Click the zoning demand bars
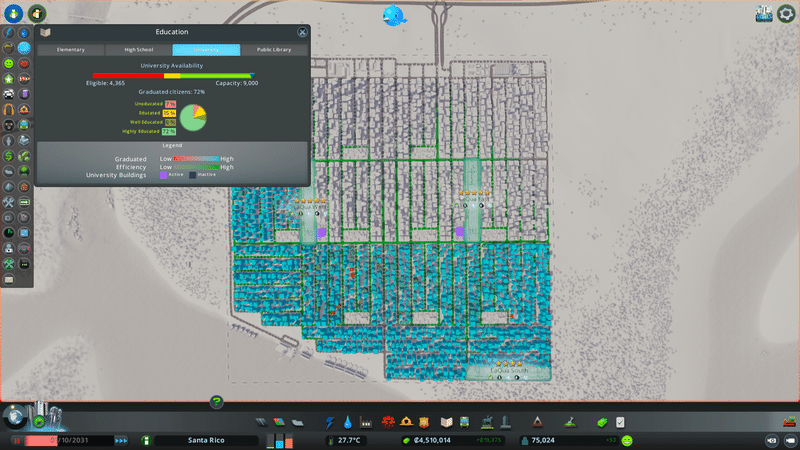Viewport: 800px width, 450px height. pyautogui.click(x=280, y=441)
